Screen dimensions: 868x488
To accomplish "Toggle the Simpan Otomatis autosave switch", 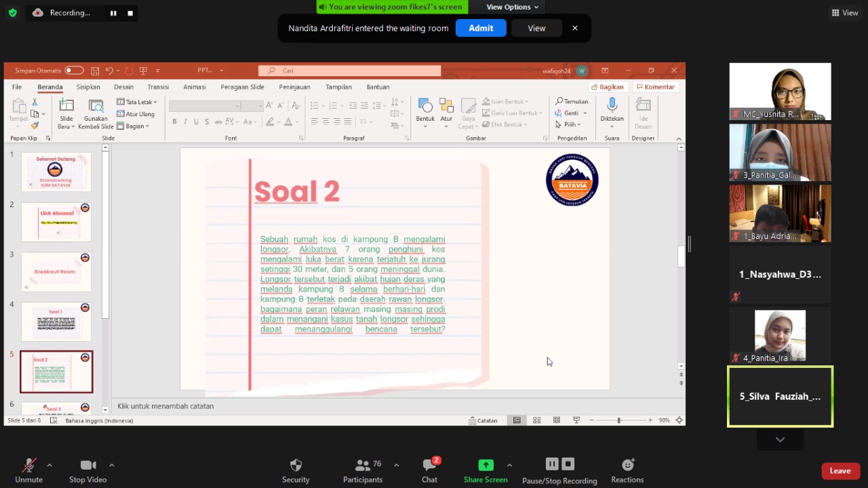I will coord(74,71).
